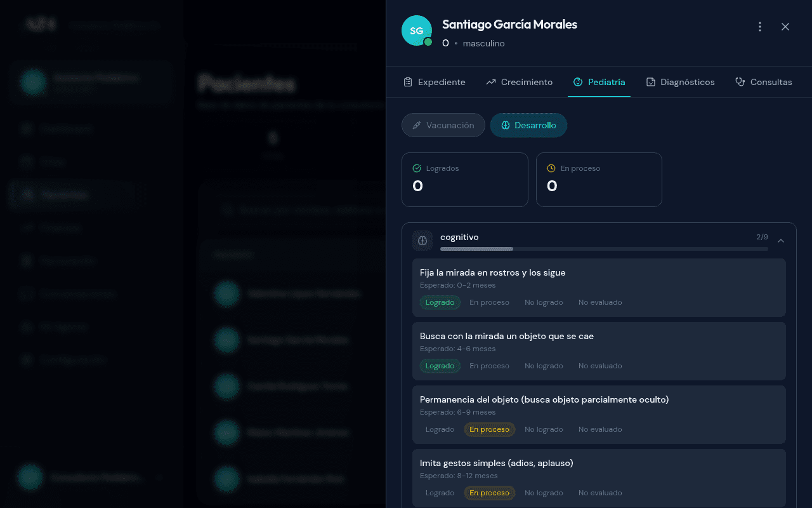Click the green check icon in Logrados card
The height and width of the screenshot is (508, 812).
(417, 168)
